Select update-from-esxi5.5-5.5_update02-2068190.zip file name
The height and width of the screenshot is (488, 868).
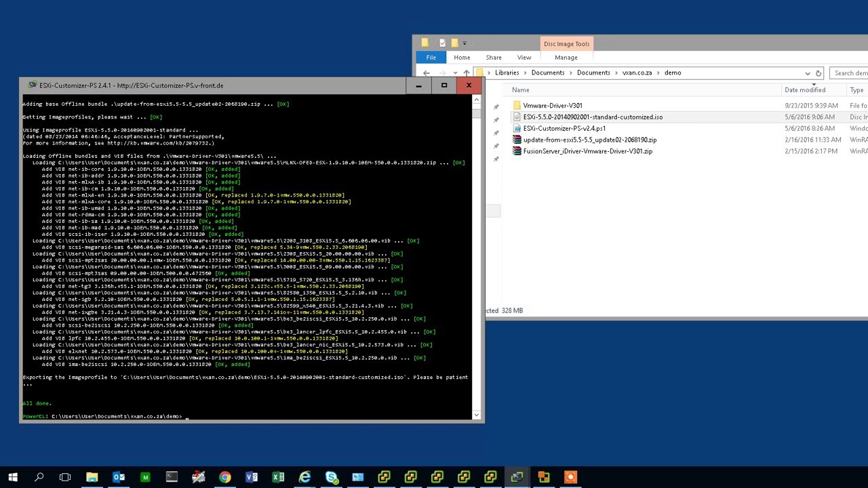click(x=590, y=140)
